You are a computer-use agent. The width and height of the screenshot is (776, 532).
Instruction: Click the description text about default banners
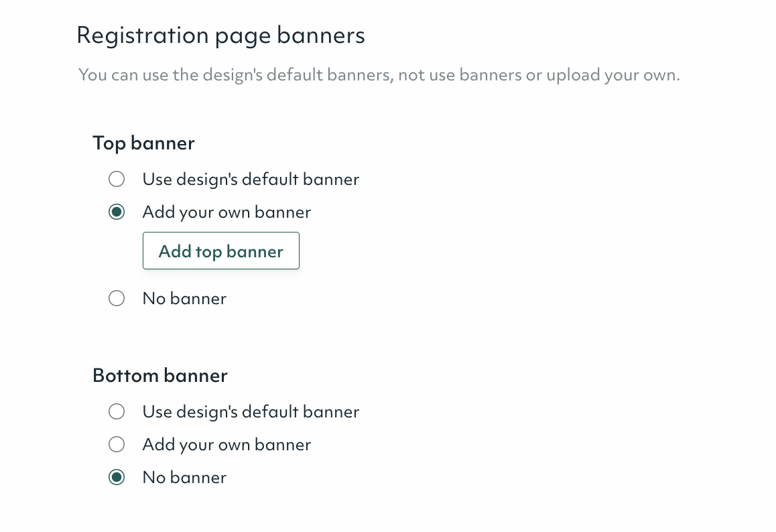[x=379, y=74]
